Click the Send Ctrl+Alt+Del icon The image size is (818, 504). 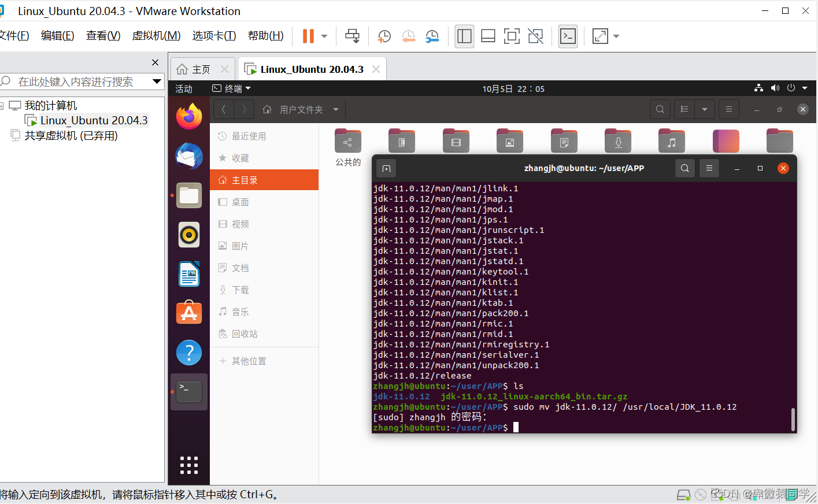[x=352, y=36]
